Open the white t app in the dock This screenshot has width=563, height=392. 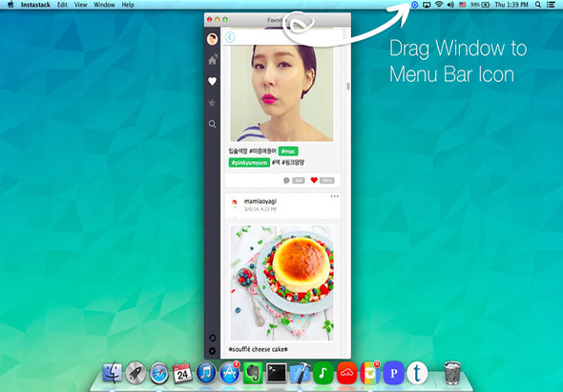pyautogui.click(x=417, y=373)
